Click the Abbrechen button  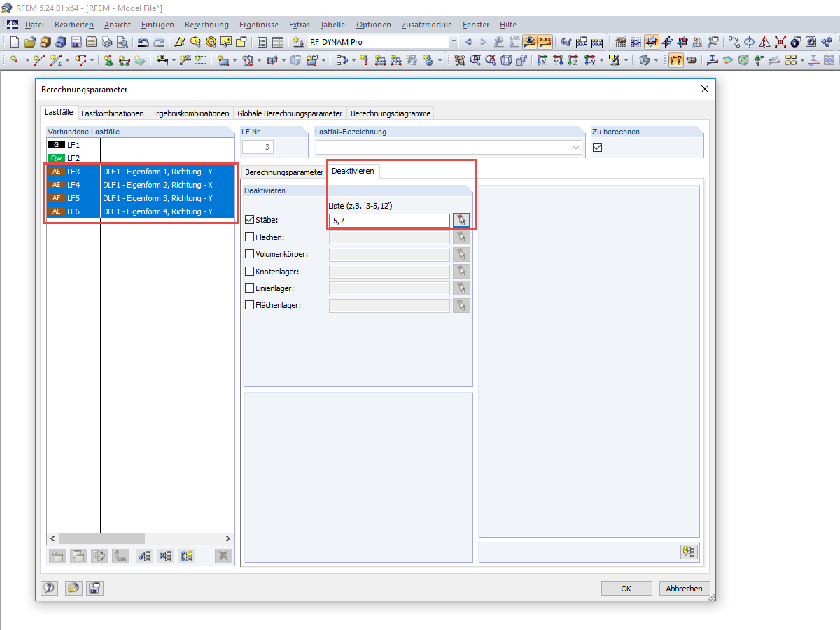[x=685, y=589]
